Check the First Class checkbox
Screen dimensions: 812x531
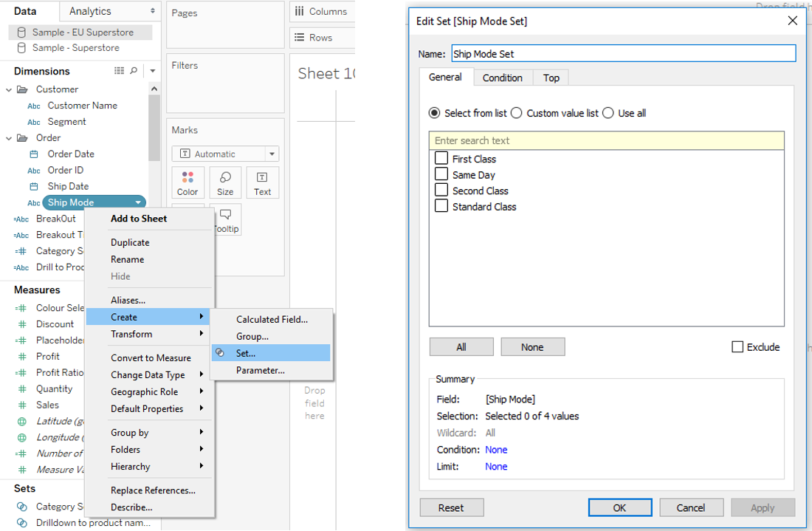point(441,158)
